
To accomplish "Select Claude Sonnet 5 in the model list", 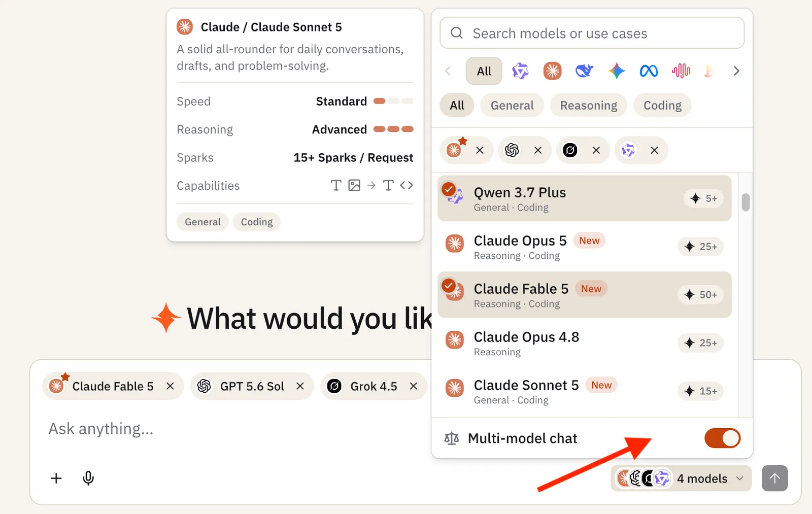I will pyautogui.click(x=584, y=391).
